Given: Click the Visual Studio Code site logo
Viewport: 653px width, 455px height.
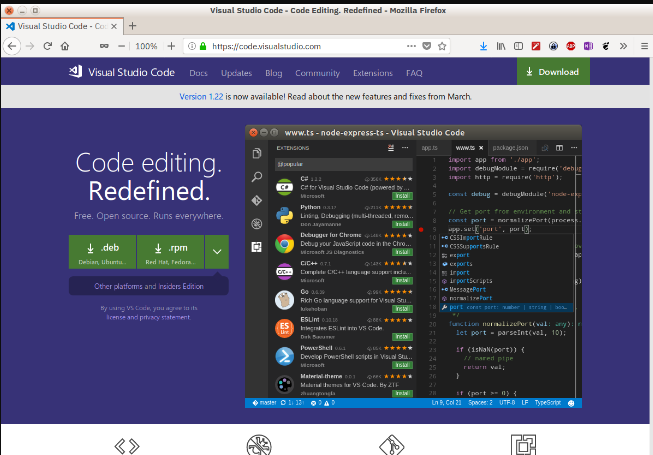Looking at the screenshot, I should pyautogui.click(x=122, y=72).
